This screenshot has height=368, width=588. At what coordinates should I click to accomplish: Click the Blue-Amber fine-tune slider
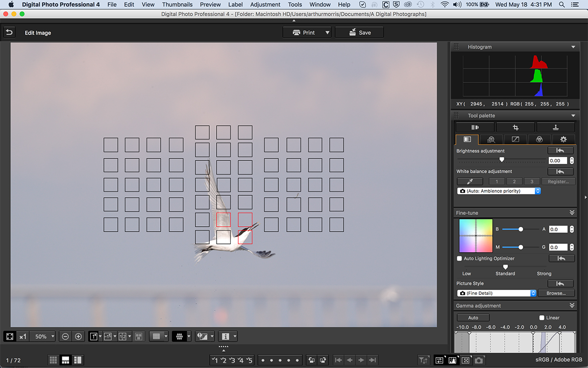[x=521, y=229]
